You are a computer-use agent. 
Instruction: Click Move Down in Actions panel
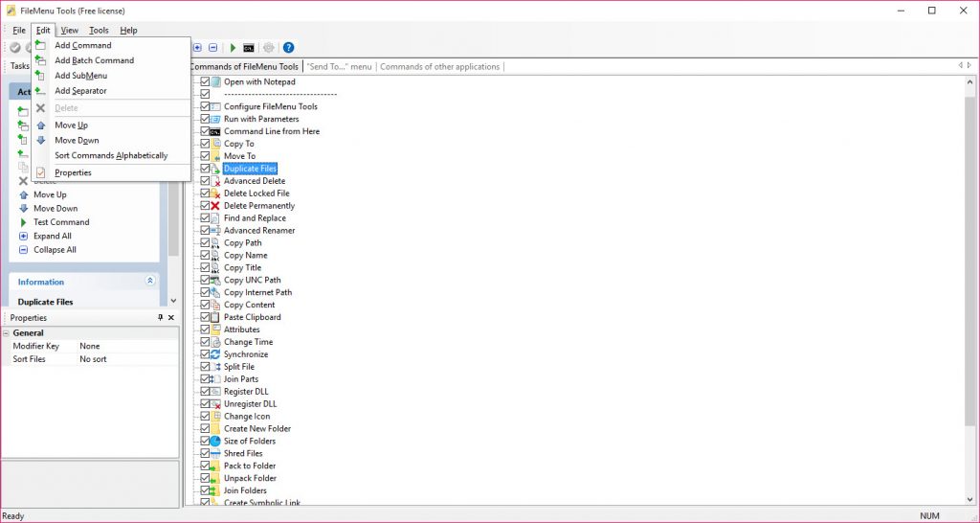pyautogui.click(x=56, y=208)
